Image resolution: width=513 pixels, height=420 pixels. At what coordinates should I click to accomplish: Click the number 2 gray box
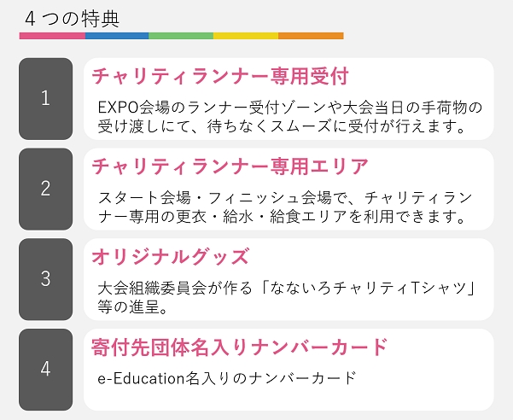tap(45, 189)
